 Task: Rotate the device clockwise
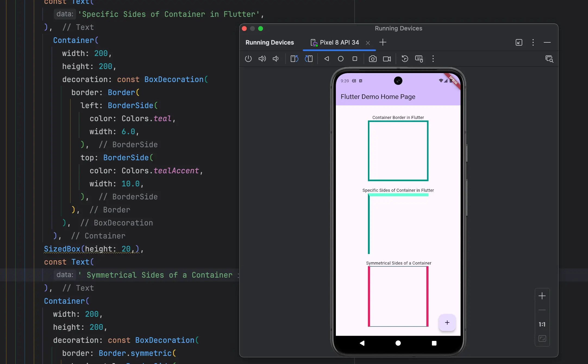click(x=309, y=59)
